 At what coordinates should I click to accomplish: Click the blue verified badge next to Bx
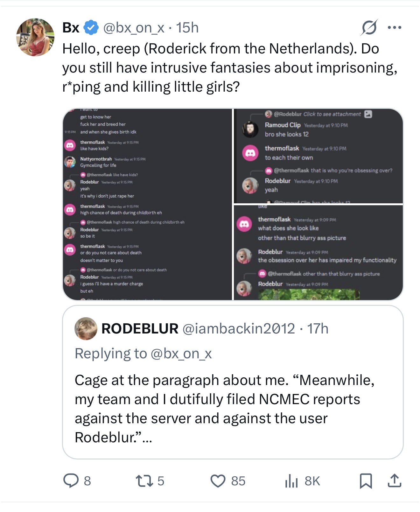pos(91,28)
